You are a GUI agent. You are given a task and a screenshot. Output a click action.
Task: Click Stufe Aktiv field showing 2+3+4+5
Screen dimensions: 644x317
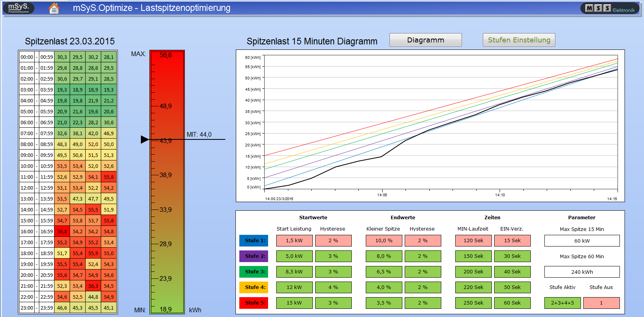click(x=562, y=303)
